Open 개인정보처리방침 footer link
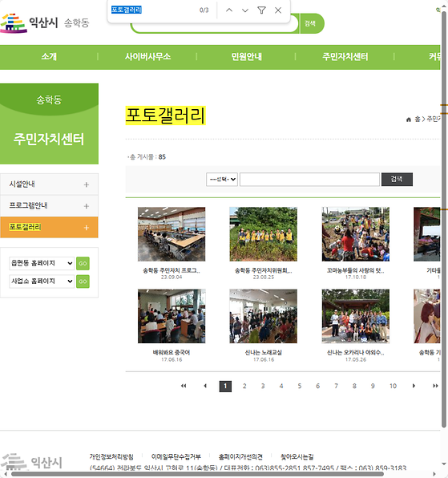 pyautogui.click(x=111, y=456)
